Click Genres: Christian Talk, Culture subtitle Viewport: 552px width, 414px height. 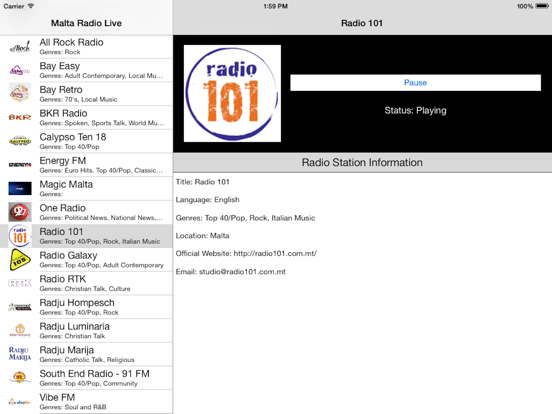tap(85, 289)
